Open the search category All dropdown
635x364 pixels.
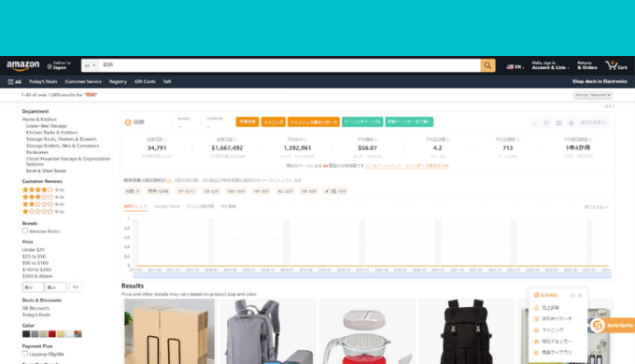tap(90, 65)
